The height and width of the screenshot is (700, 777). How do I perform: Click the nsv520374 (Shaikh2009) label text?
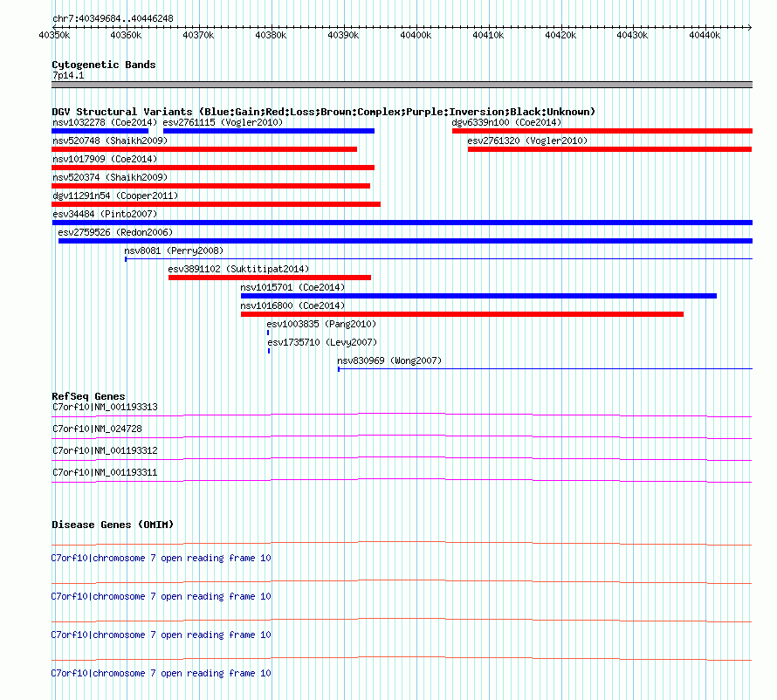point(111,177)
